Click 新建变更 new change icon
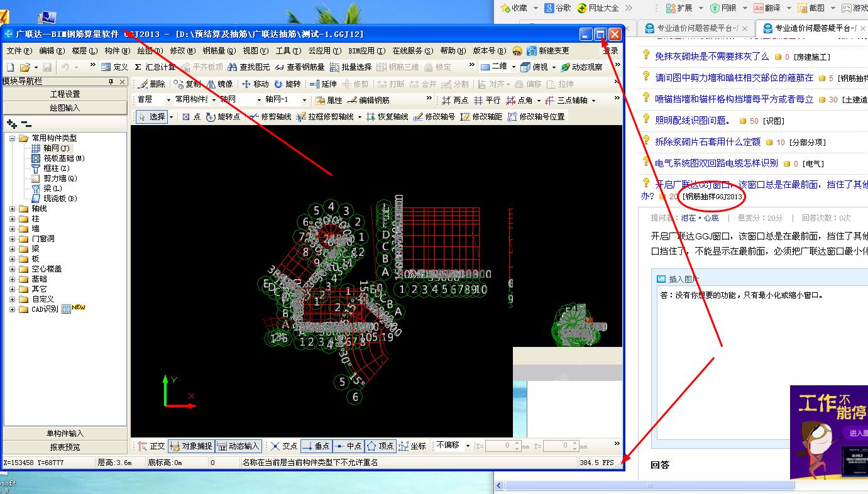 tap(548, 50)
